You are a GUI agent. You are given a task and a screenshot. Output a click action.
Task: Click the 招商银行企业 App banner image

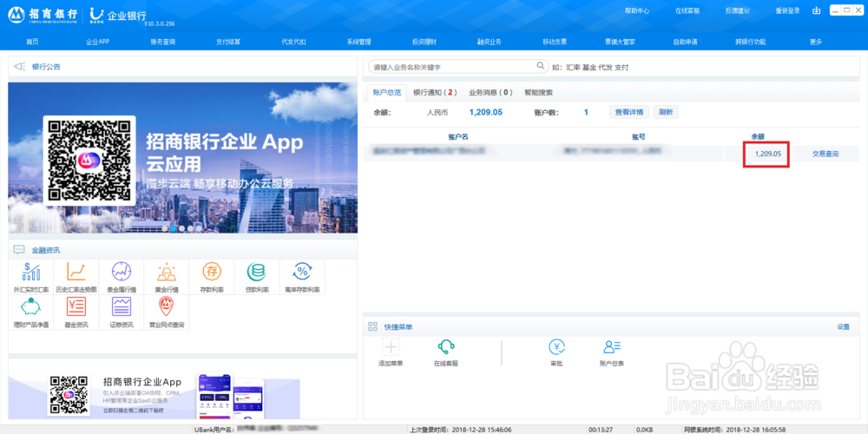point(182,158)
